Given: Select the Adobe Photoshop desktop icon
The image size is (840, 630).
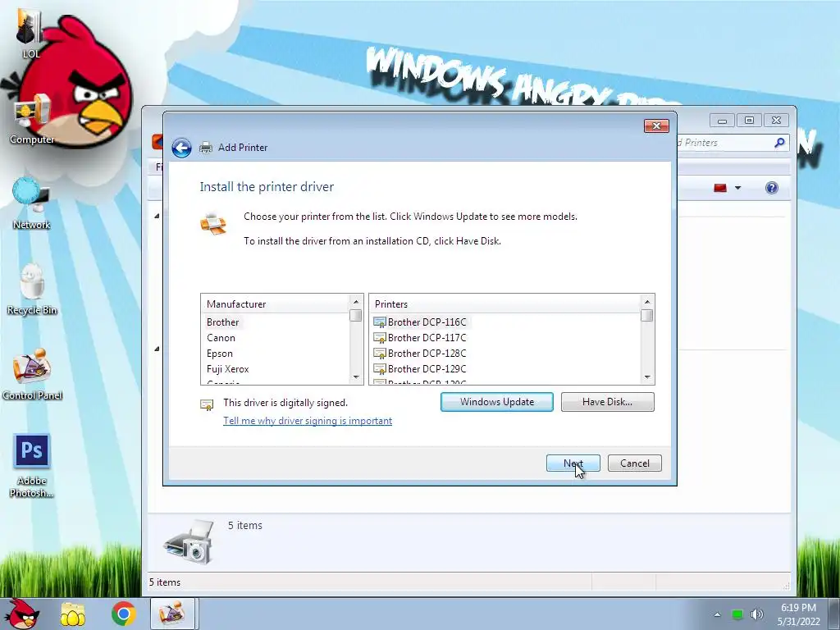Looking at the screenshot, I should 32,465.
